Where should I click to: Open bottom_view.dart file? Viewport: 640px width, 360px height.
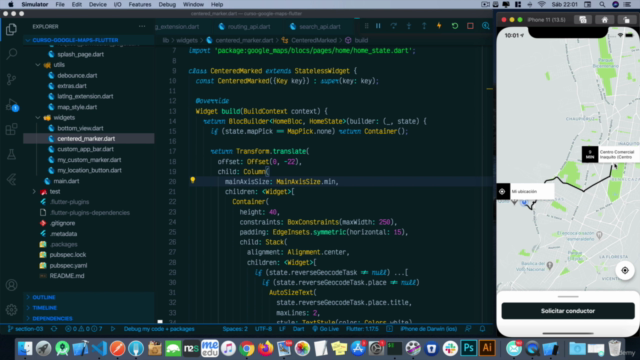80,128
